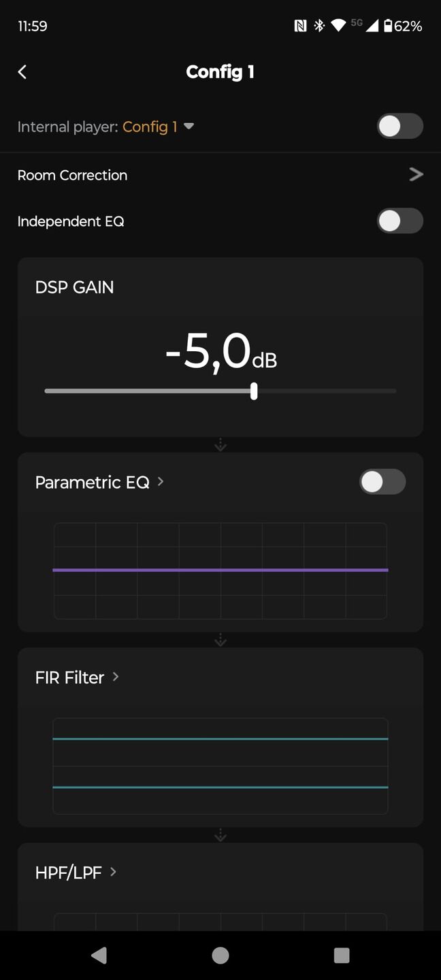The height and width of the screenshot is (980, 441).
Task: Tap the Parametric EQ label
Action: (92, 483)
